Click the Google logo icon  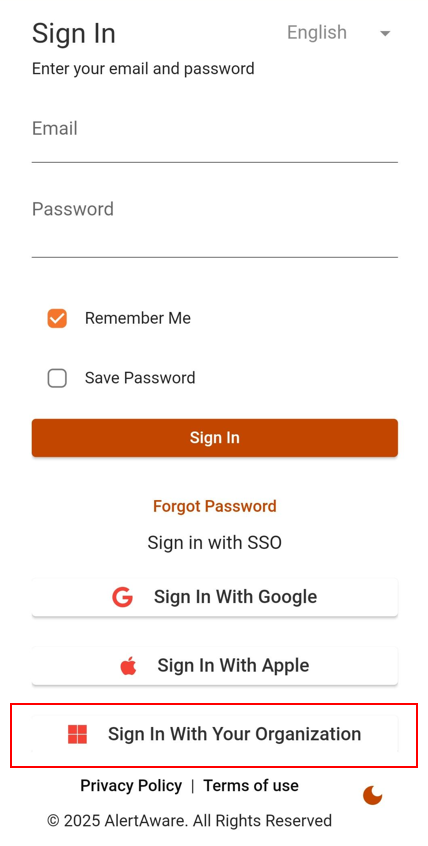123,597
